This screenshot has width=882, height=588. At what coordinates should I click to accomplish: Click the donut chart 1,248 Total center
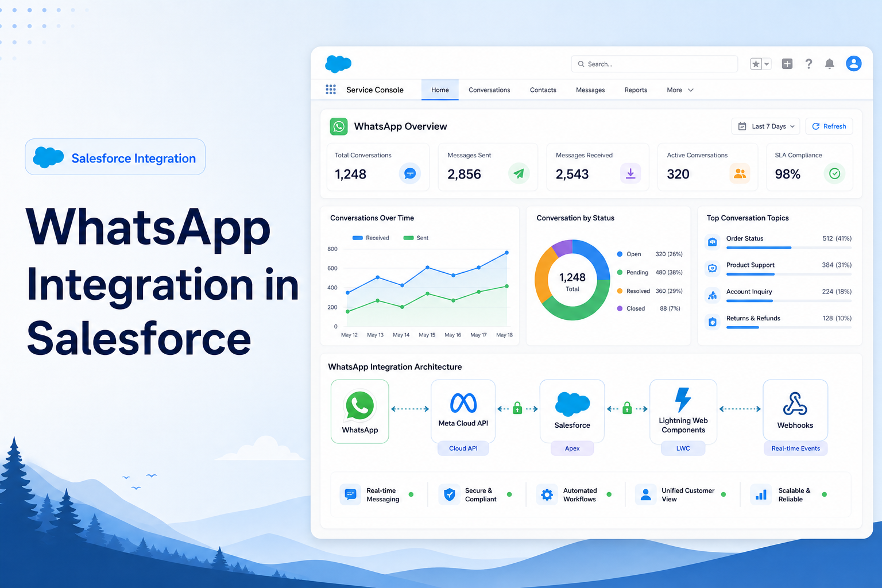coord(572,281)
